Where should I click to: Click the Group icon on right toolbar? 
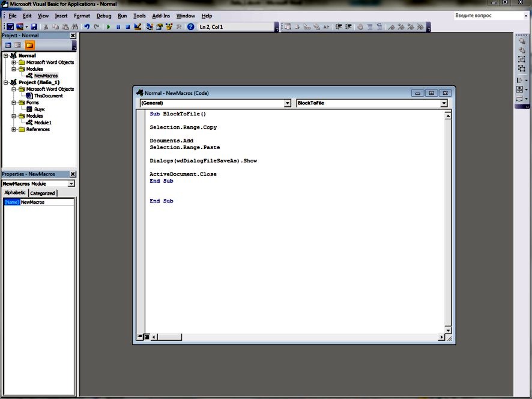point(521,59)
